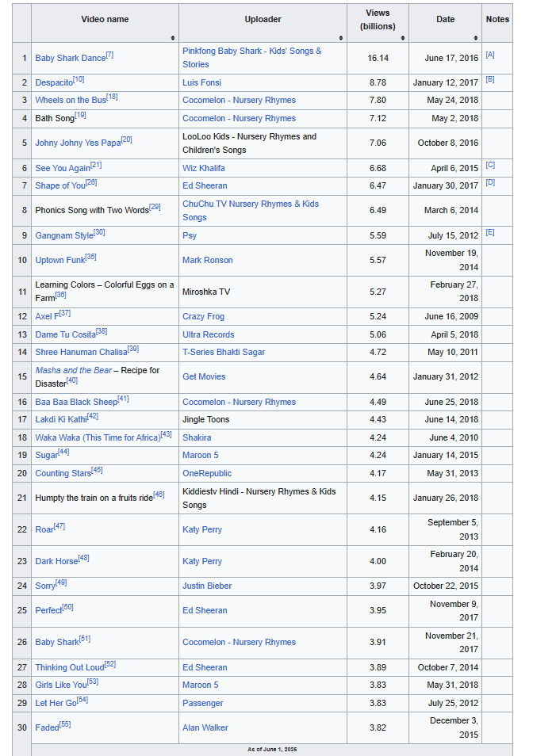Open the Dame Tu Cosita link
Screen dimensions: 533x756
(x=66, y=335)
